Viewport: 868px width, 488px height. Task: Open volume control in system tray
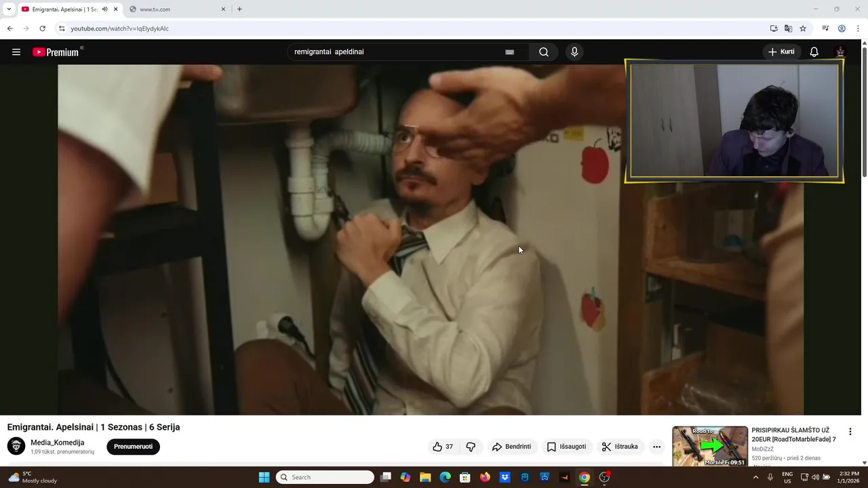click(815, 477)
